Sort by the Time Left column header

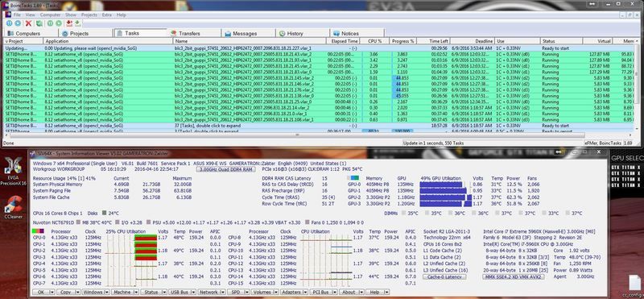click(x=434, y=41)
